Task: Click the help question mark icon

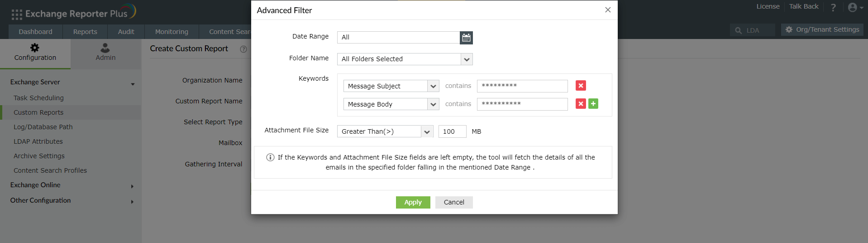Action: (833, 8)
